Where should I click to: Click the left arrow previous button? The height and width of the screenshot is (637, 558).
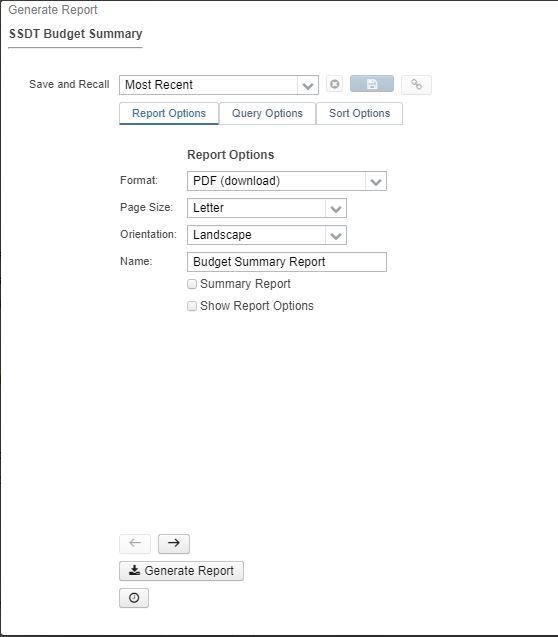click(x=135, y=543)
